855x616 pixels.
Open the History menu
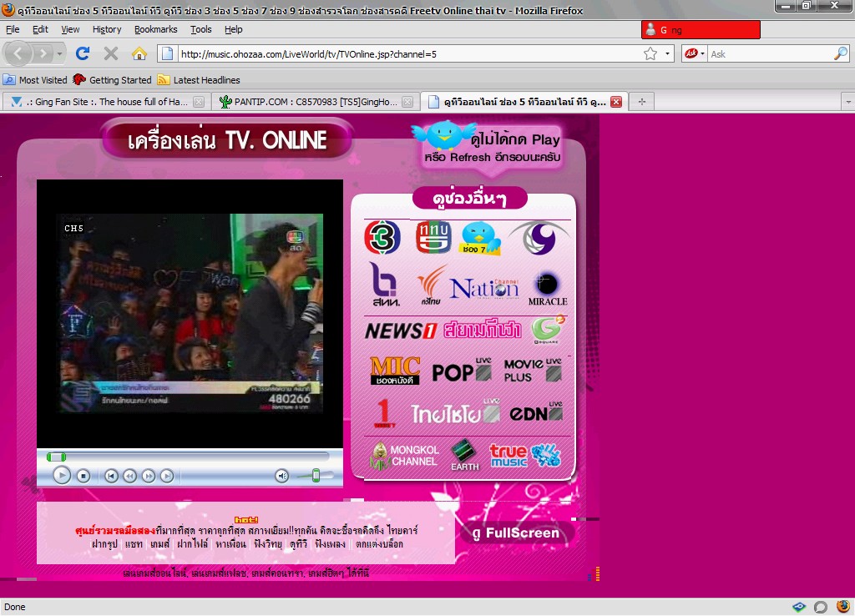[107, 29]
